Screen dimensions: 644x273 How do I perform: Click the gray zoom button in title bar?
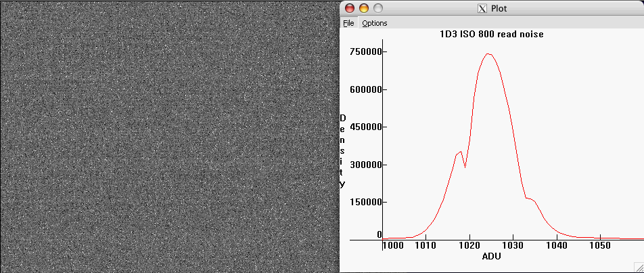coord(377,8)
